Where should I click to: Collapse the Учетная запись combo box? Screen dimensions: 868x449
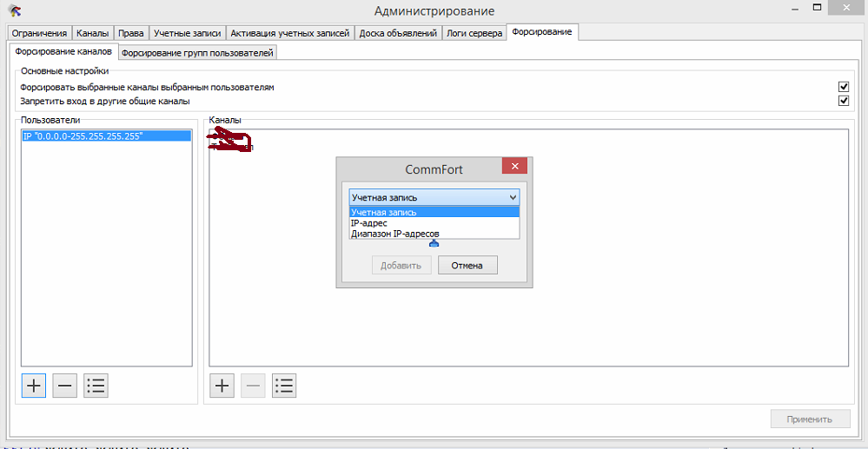tap(512, 197)
